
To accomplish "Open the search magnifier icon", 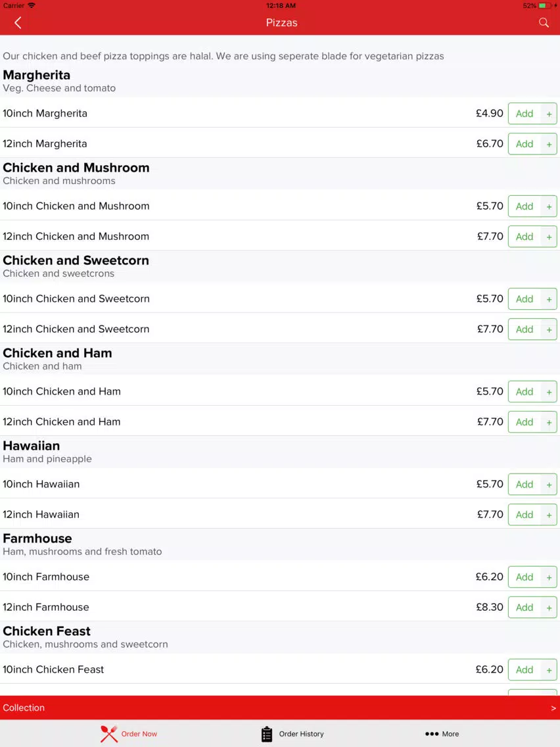I will 544,23.
